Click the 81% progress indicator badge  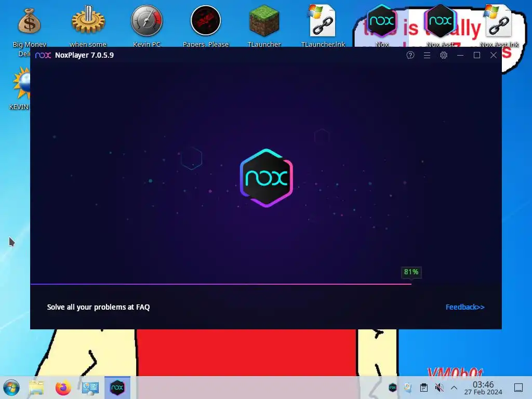click(411, 272)
